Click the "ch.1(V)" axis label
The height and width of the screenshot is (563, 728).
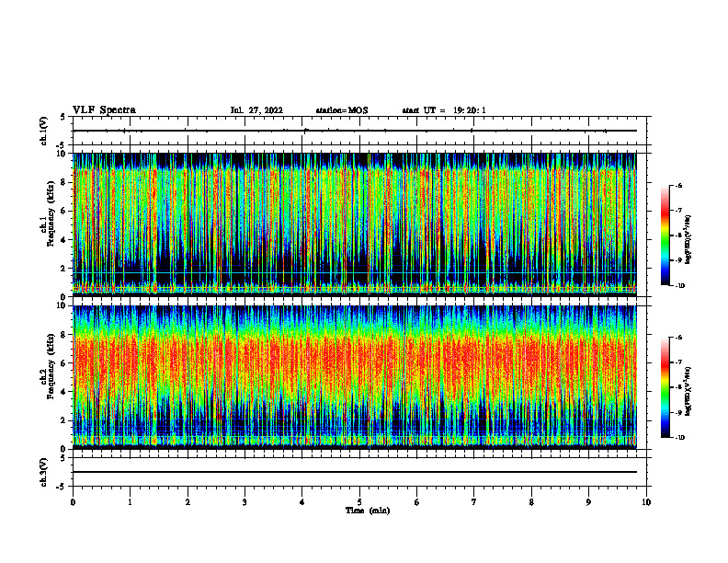pos(43,131)
